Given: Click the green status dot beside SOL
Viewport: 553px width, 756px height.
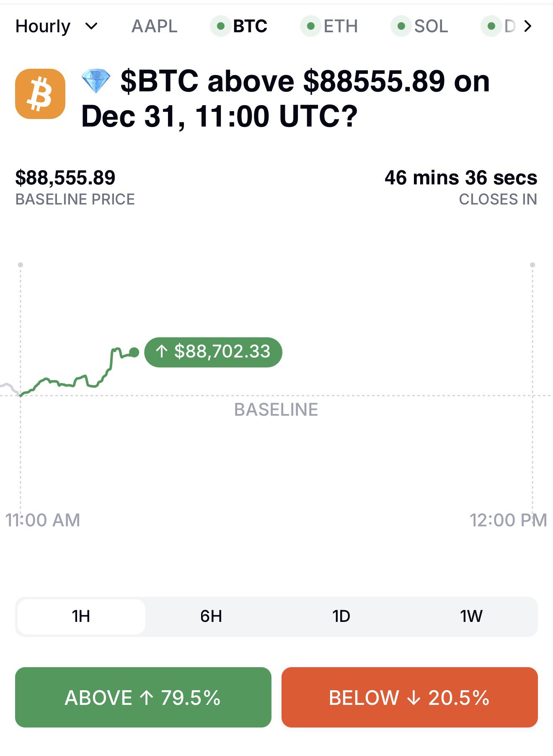Looking at the screenshot, I should pos(401,26).
